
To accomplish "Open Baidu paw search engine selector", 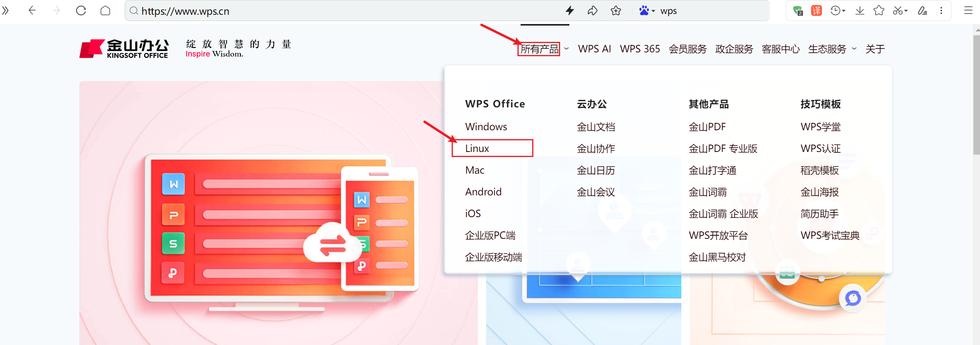I will (x=647, y=10).
